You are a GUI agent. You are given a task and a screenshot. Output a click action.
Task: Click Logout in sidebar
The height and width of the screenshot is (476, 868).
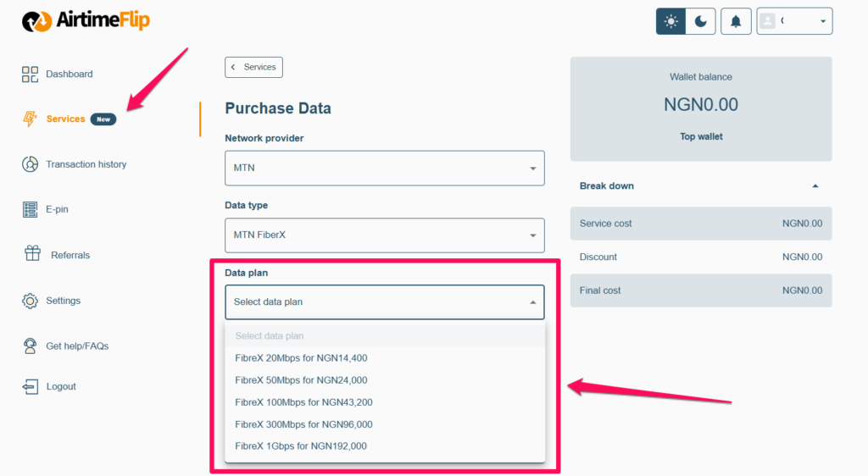61,386
